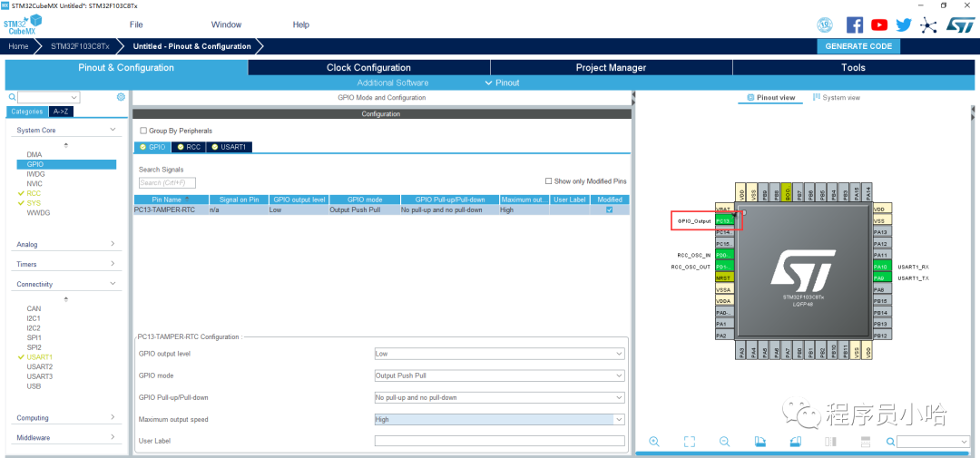980x458 pixels.
Task: Click the zoom in icon under pinout view
Action: (x=654, y=442)
